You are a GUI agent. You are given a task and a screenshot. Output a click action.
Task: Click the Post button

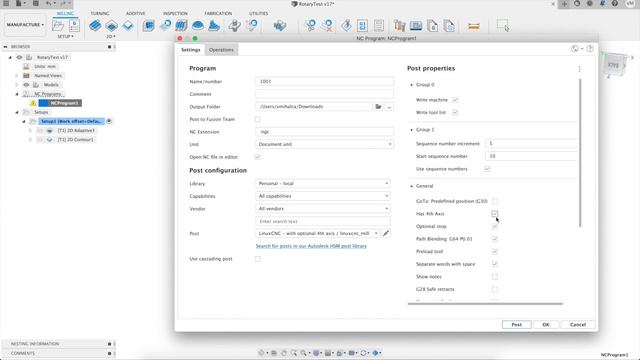[x=516, y=324]
